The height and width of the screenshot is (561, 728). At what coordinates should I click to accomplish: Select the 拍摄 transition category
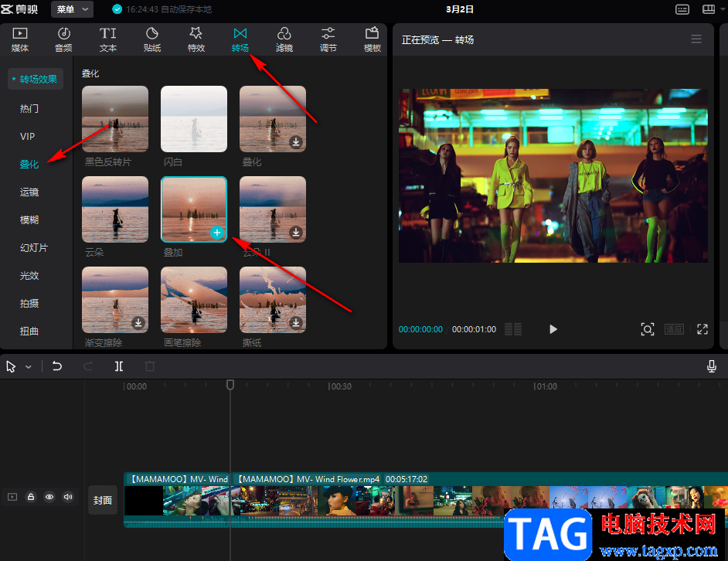[x=29, y=304]
